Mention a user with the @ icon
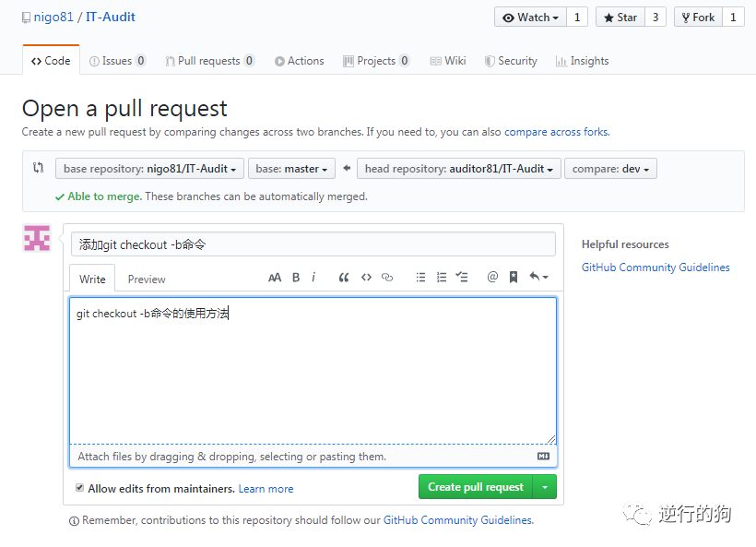This screenshot has height=547, width=756. tap(492, 277)
